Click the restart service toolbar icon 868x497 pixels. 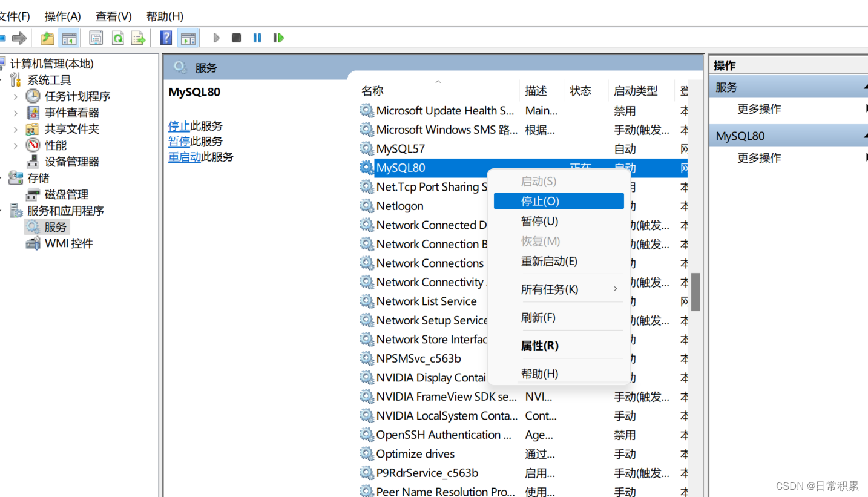pos(278,38)
